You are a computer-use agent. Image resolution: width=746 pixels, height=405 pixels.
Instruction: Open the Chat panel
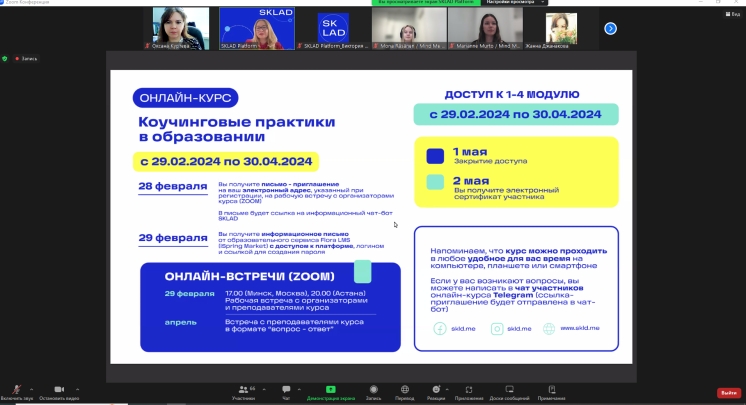pos(286,389)
